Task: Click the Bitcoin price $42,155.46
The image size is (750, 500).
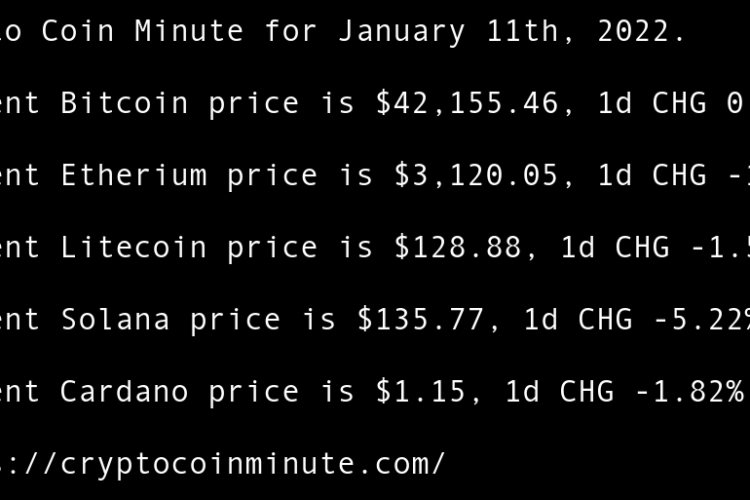Action: tap(466, 103)
